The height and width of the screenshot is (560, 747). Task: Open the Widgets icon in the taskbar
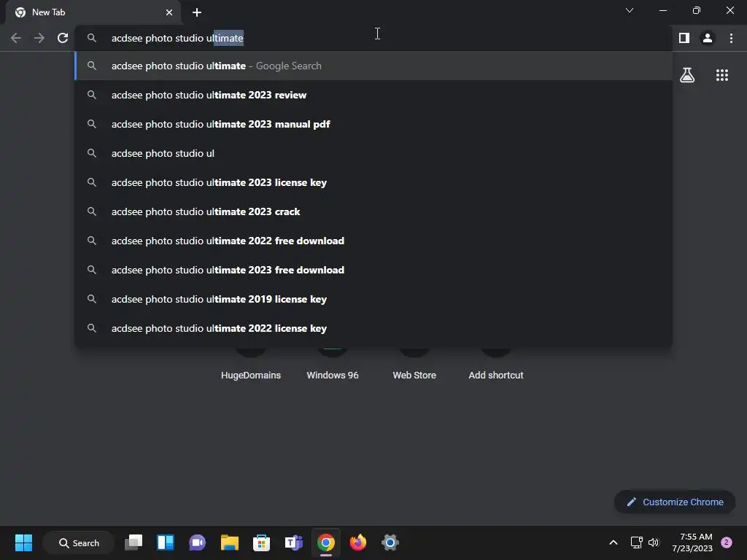[166, 542]
